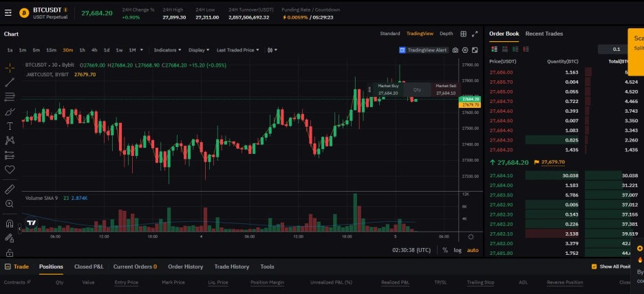Toggle chart fullscreen square icon
The height and width of the screenshot is (294, 644).
coord(475,50)
